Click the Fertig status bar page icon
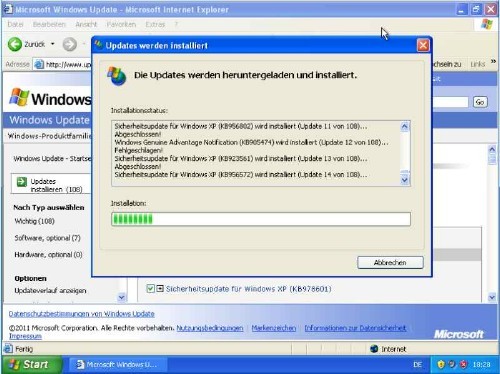500x374 pixels. tap(8, 349)
